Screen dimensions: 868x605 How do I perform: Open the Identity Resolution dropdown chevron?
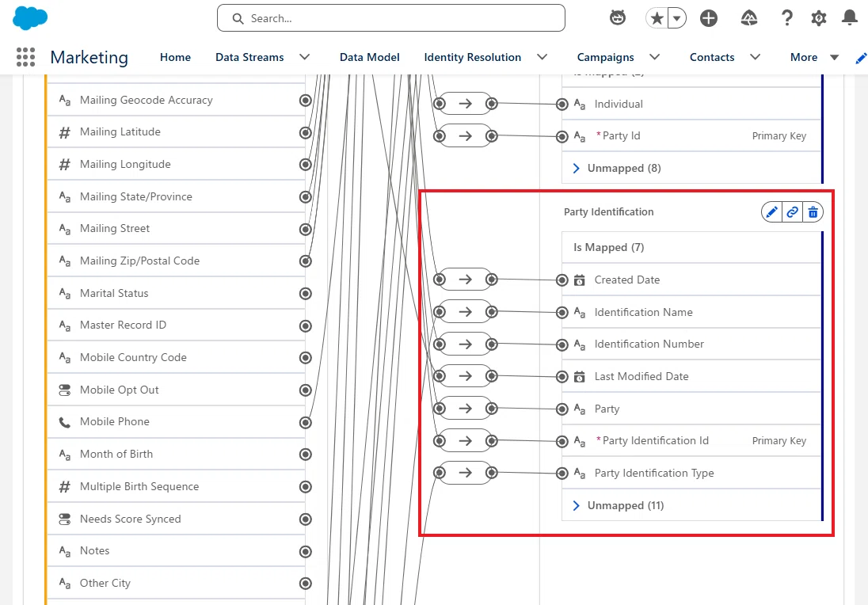542,57
